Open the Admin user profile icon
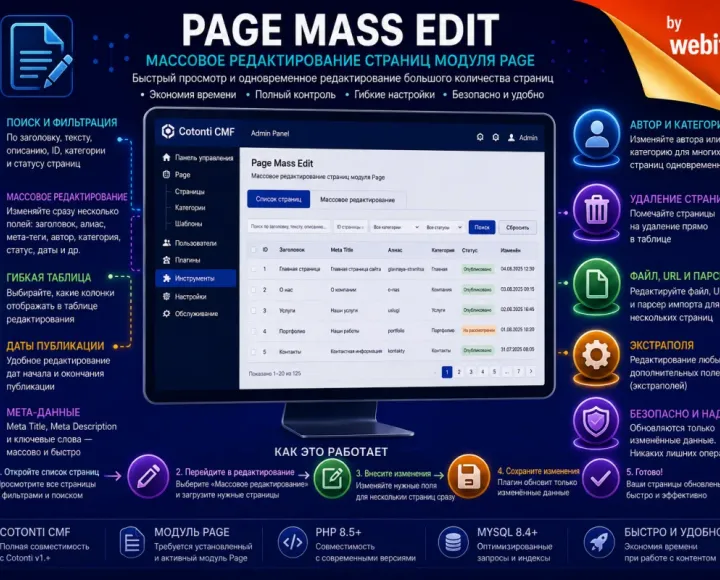The image size is (720, 580). 511,137
